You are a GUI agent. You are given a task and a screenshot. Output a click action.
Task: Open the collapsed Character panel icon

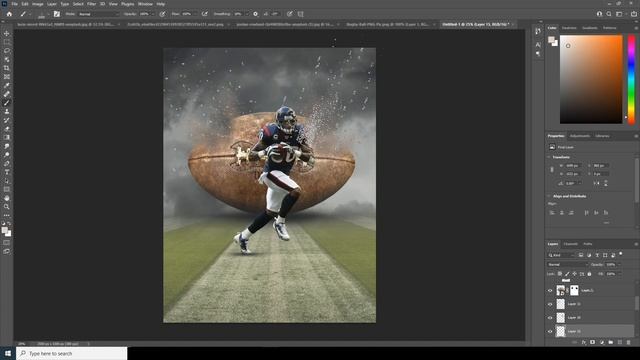538,44
